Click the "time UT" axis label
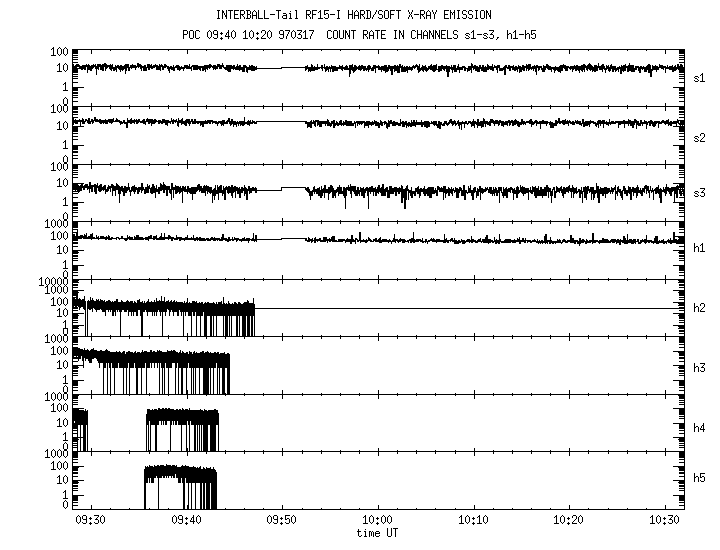The width and height of the screenshot is (720, 550). click(378, 533)
